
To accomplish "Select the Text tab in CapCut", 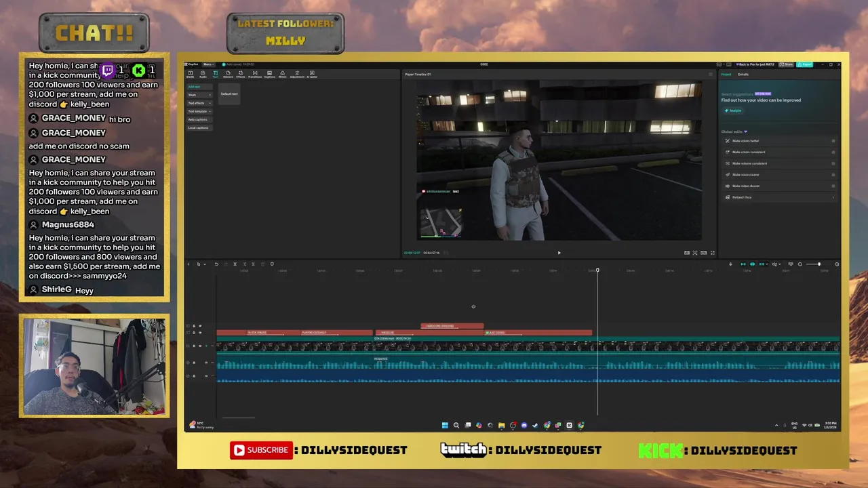I will [215, 74].
